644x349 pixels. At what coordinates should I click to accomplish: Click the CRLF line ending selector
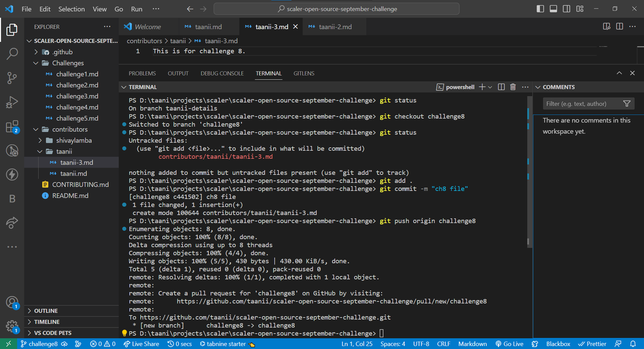pyautogui.click(x=443, y=344)
